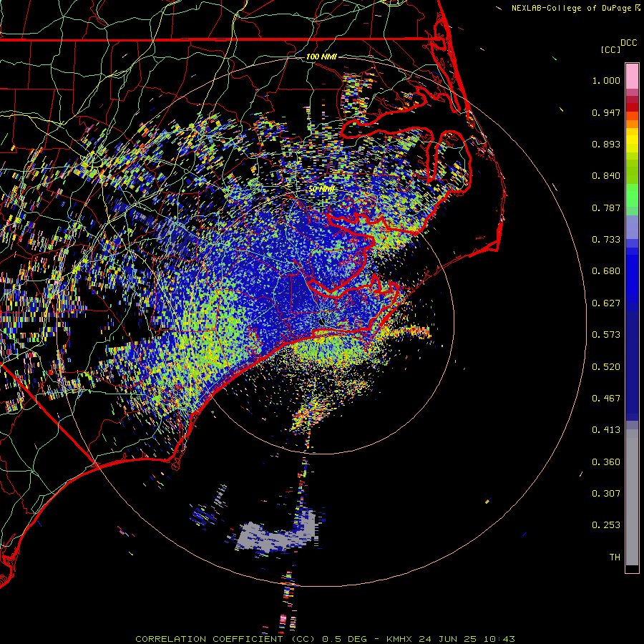Click the 1.000 value on the scale
Screen dimensions: 644x644
606,80
